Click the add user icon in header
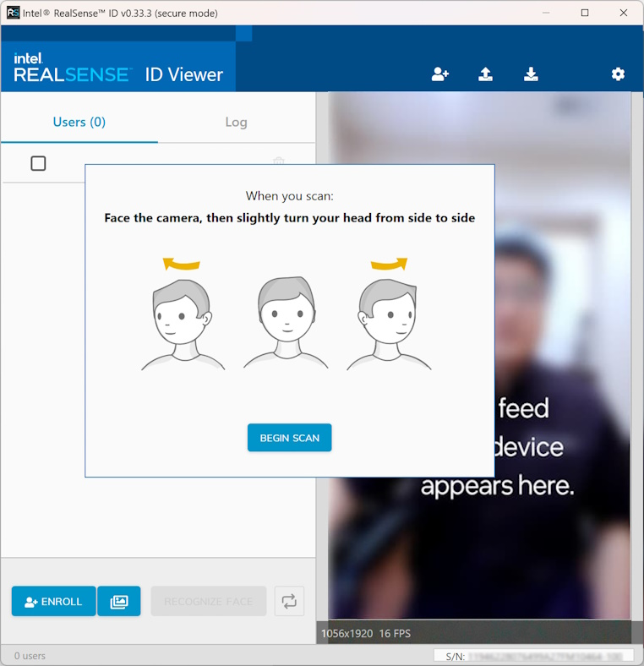This screenshot has width=644, height=666. click(439, 74)
